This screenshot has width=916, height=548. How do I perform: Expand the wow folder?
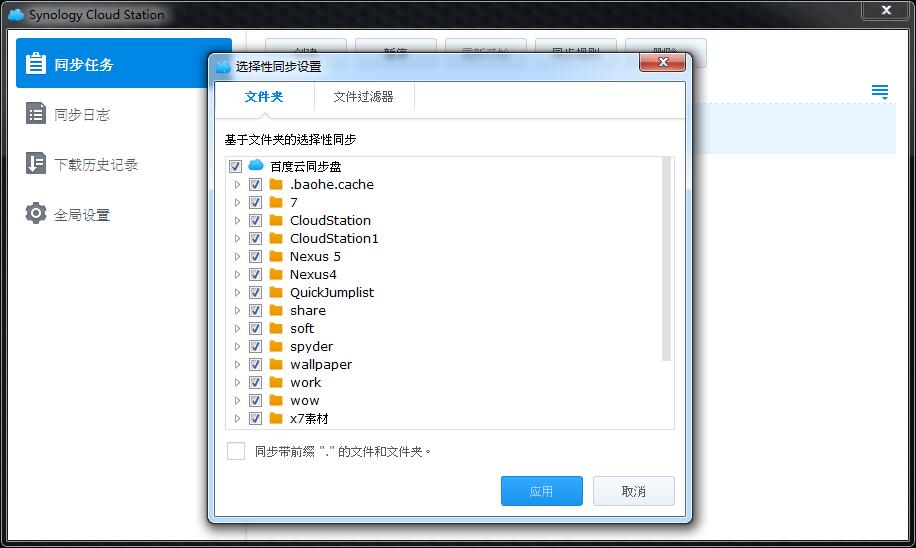point(237,400)
